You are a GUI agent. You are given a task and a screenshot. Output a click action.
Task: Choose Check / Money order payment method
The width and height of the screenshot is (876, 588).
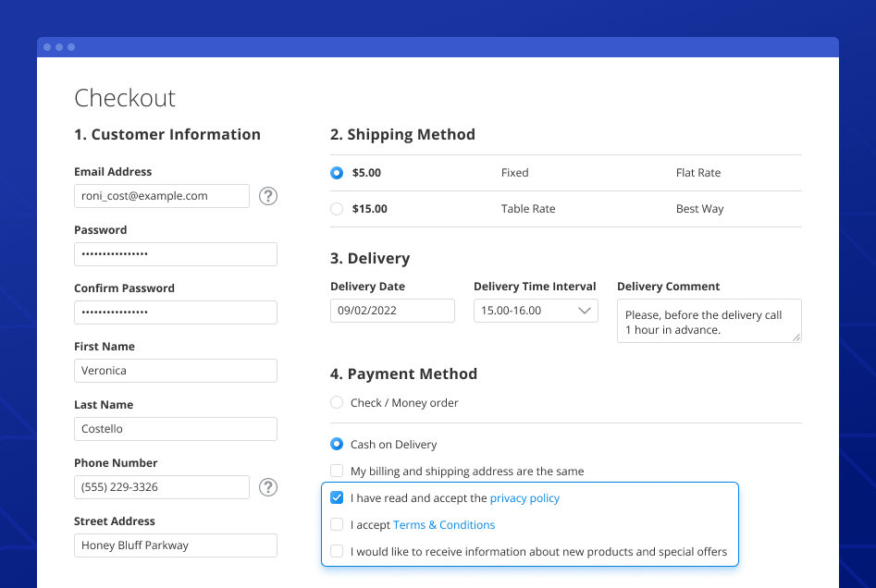click(337, 402)
